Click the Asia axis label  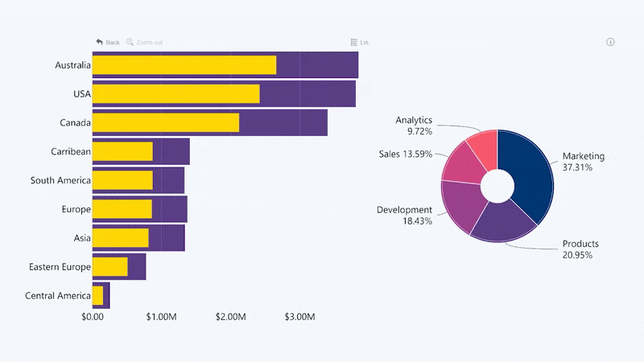click(x=82, y=237)
